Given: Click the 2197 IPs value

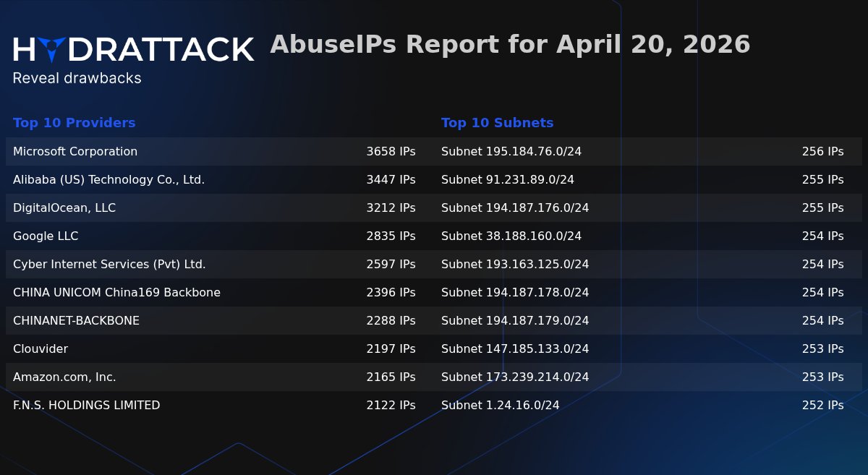Looking at the screenshot, I should tap(391, 349).
